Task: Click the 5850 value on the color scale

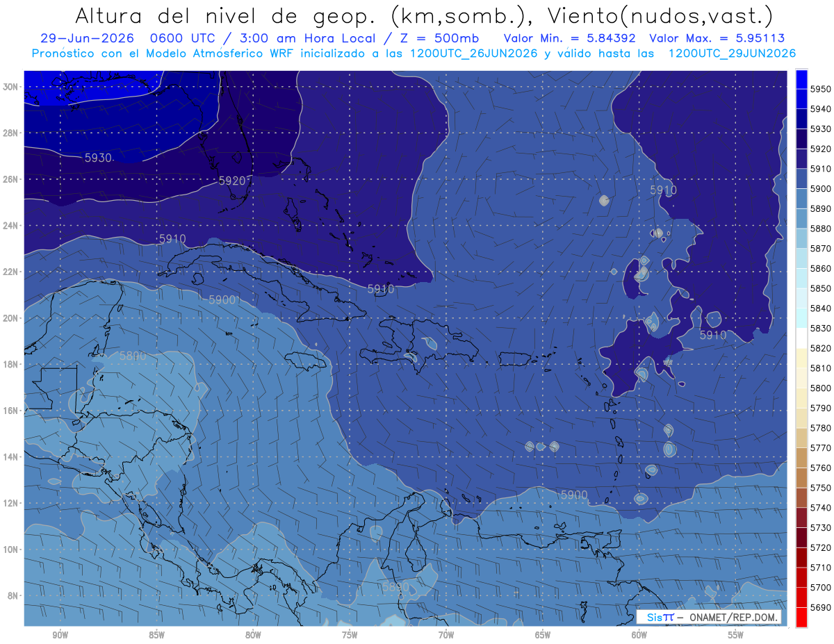Action: [821, 288]
